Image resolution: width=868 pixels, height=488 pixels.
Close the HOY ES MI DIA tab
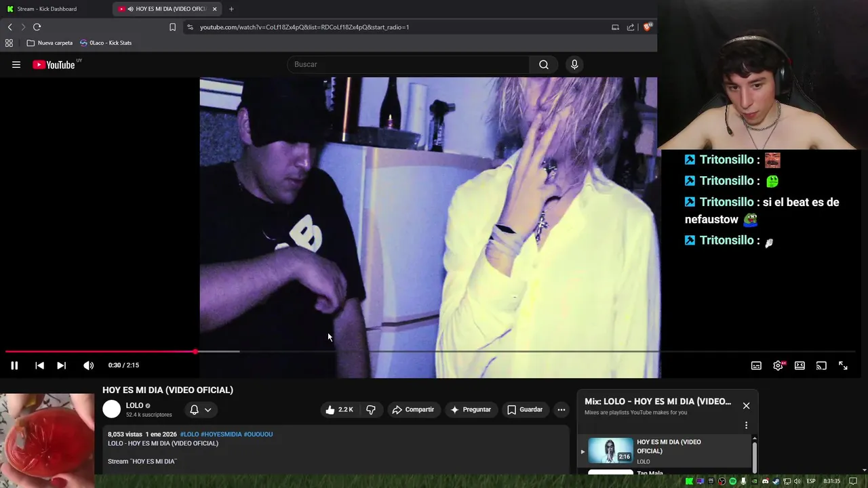(215, 9)
